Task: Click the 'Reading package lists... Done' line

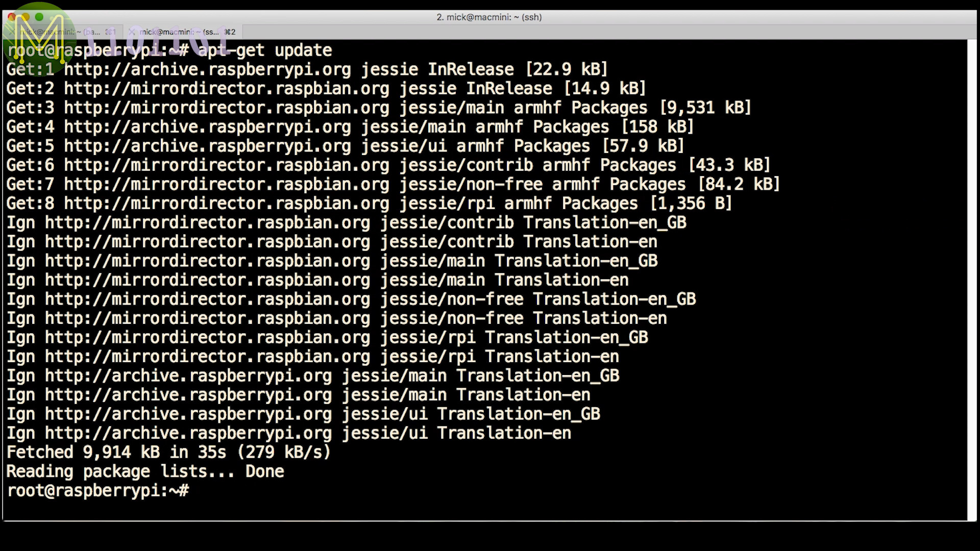Action: (x=145, y=472)
